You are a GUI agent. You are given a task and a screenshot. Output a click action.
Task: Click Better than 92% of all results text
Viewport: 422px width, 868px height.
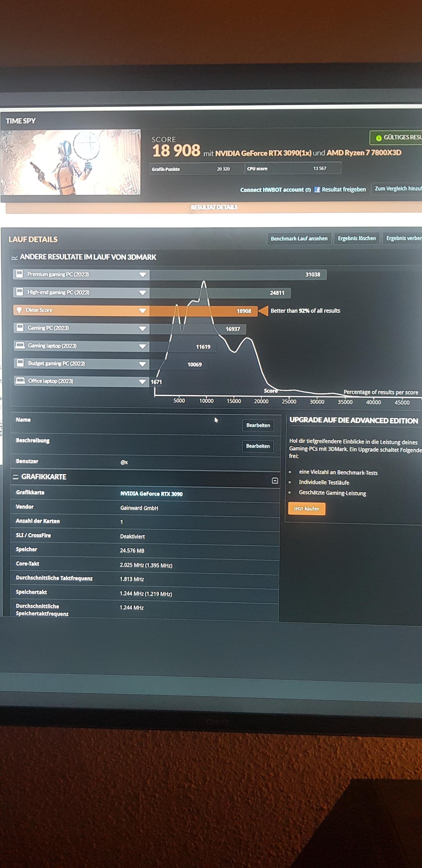coord(305,311)
